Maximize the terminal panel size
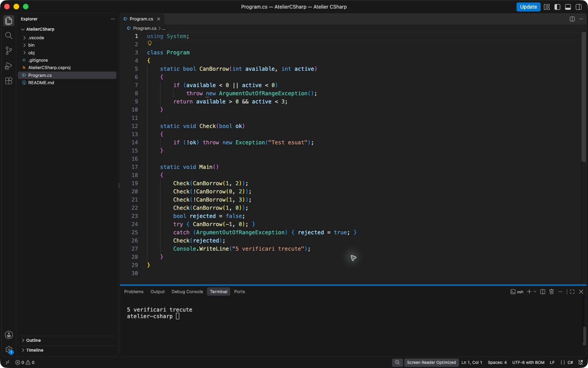Screen dimensions: 588x368 (x=572, y=292)
